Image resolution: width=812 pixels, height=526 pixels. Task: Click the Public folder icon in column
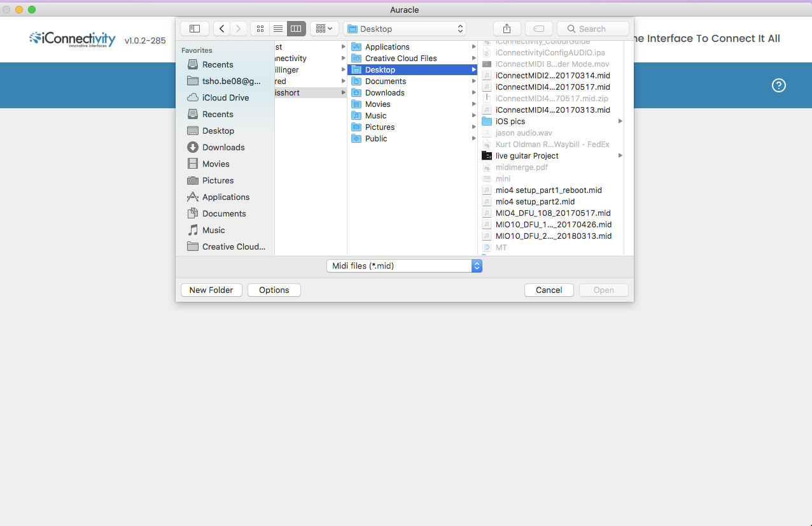coord(356,138)
